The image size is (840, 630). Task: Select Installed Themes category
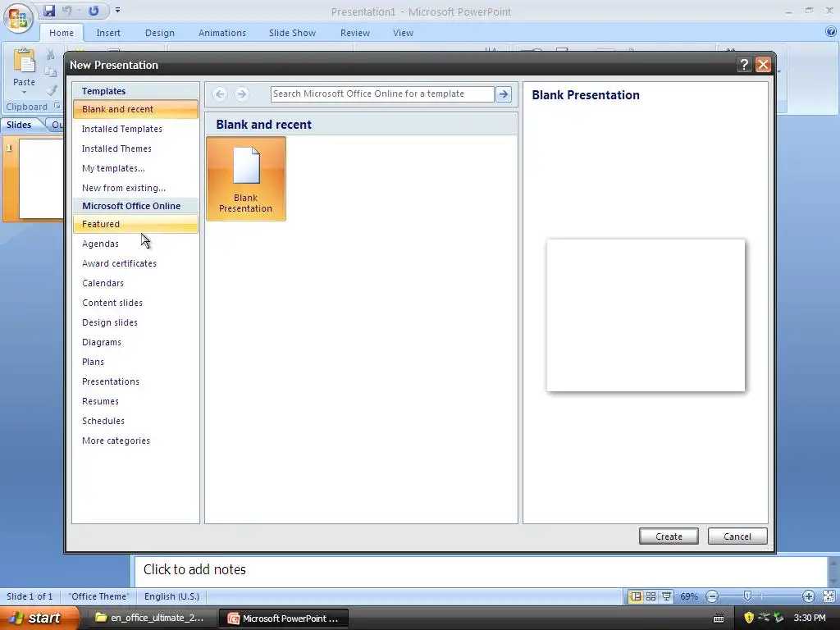[x=135, y=148]
